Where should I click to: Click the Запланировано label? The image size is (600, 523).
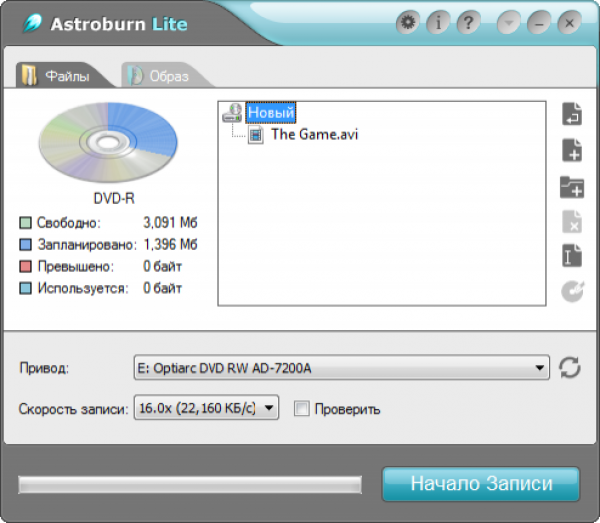87,244
